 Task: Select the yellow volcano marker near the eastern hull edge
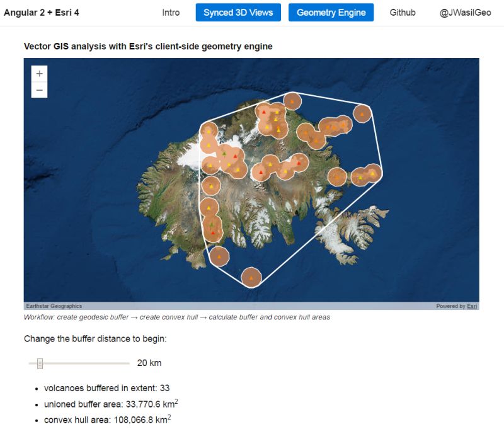374,172
